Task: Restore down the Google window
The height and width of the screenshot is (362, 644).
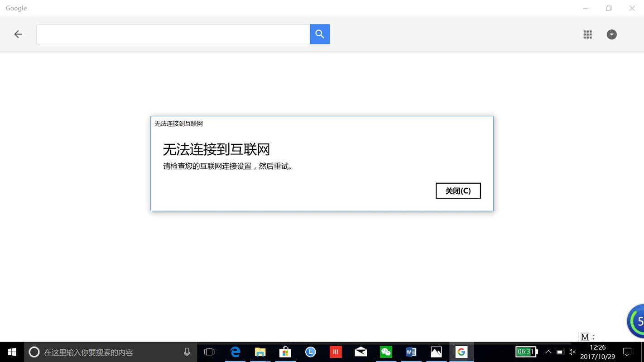Action: pos(609,8)
